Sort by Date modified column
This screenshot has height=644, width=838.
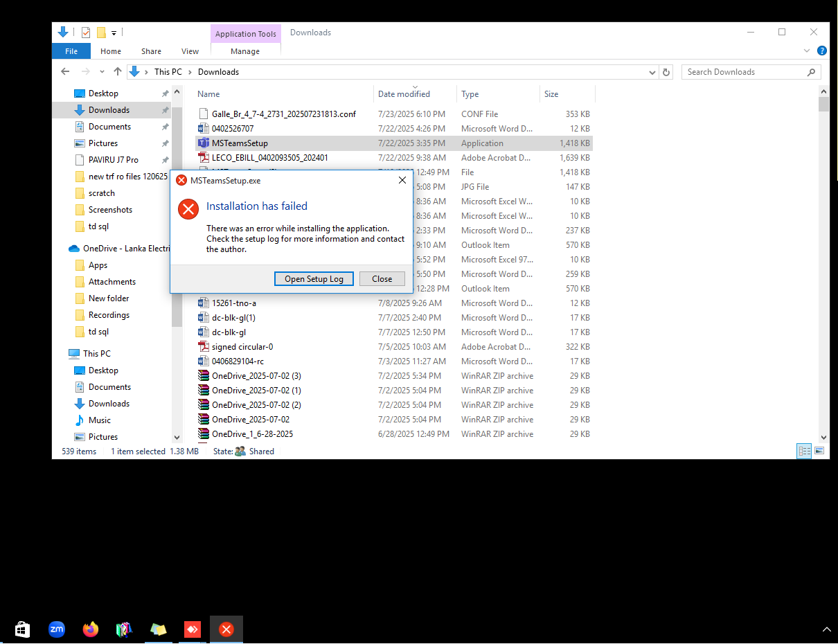coord(416,94)
